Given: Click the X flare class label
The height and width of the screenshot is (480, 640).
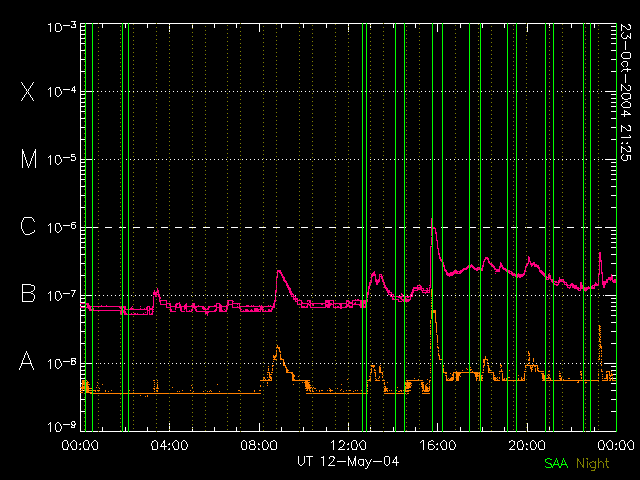Looking at the screenshot, I should tap(28, 91).
